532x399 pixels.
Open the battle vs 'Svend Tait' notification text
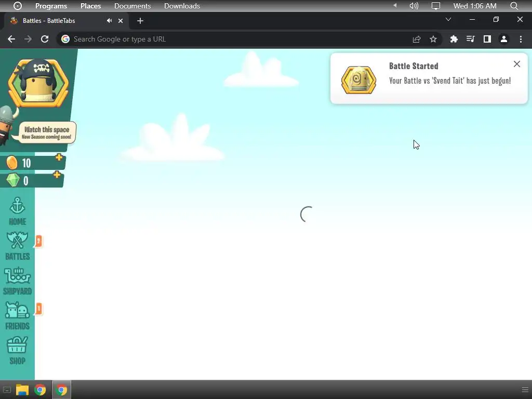click(449, 81)
